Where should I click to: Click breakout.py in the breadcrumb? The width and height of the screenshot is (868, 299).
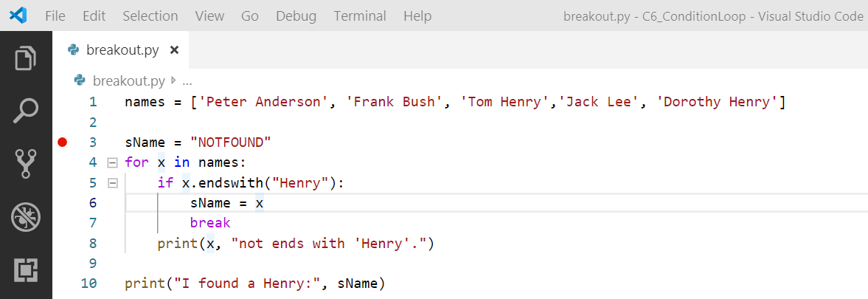coord(129,81)
